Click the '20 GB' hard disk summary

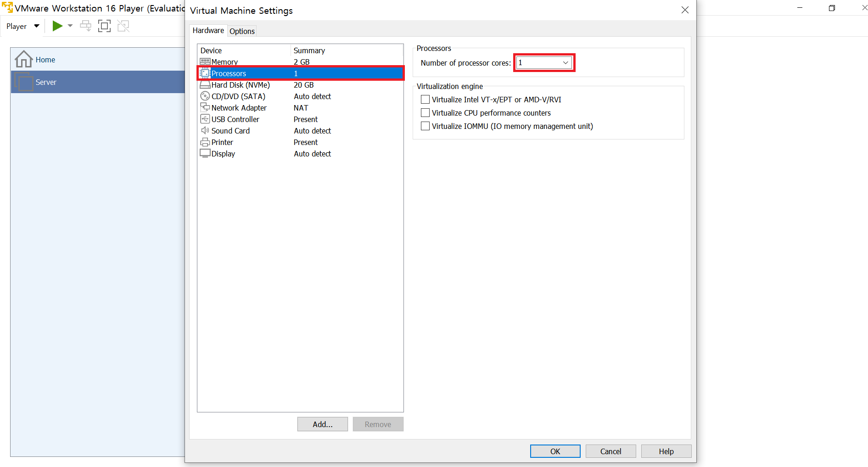coord(304,85)
